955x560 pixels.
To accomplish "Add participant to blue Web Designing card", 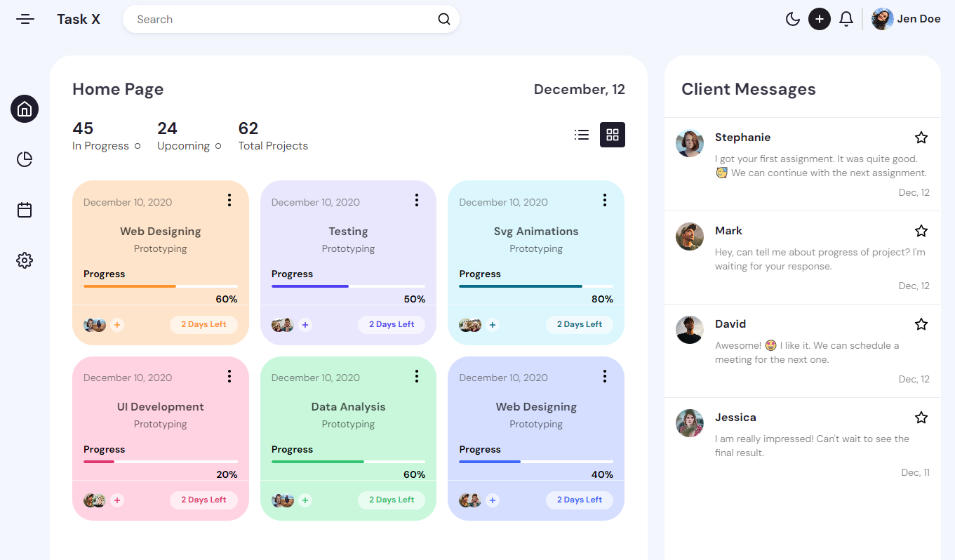I will click(493, 500).
